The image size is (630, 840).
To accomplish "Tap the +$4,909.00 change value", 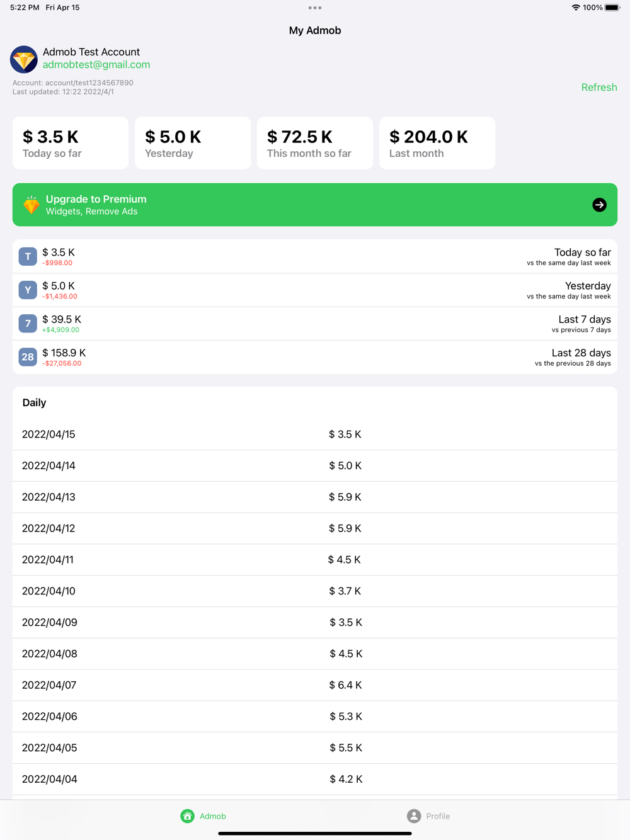I will (61, 329).
